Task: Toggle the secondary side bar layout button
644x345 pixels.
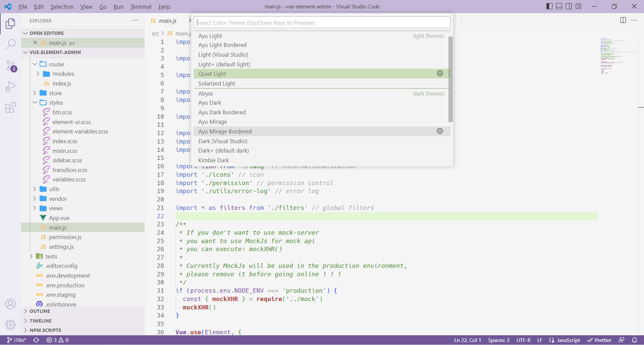Action: click(569, 6)
